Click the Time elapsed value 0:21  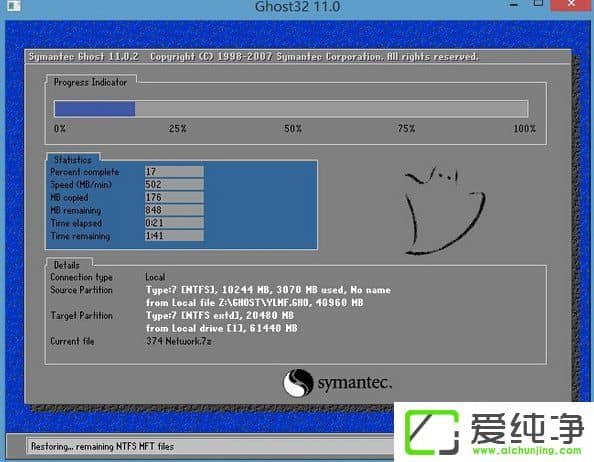tap(174, 223)
